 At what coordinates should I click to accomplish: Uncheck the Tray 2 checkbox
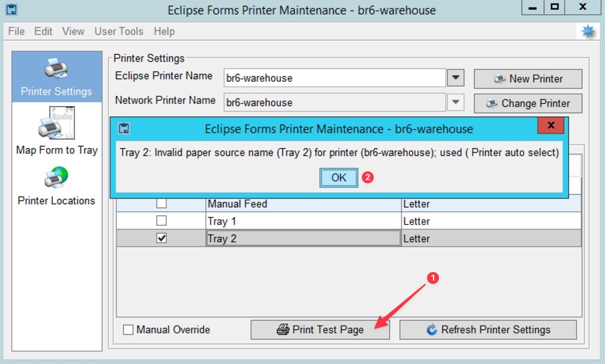point(161,238)
